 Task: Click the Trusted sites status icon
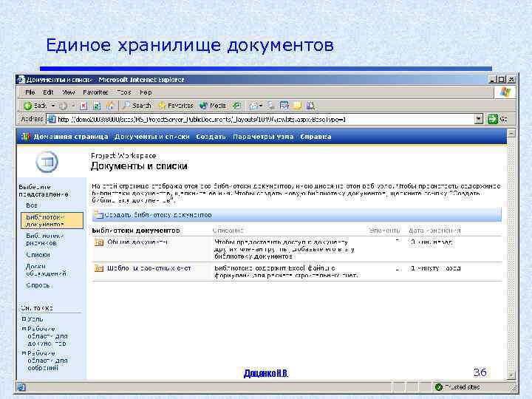pos(439,386)
